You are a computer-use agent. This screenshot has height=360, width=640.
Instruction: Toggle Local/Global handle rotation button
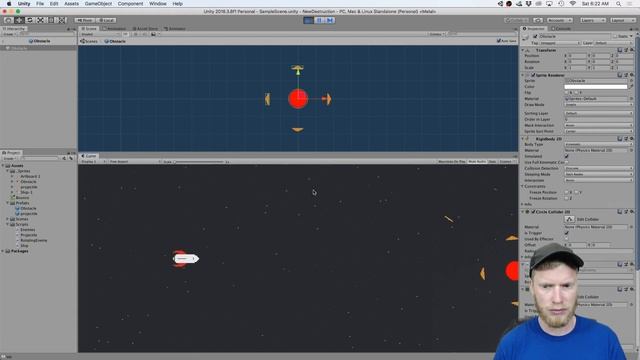click(106, 20)
